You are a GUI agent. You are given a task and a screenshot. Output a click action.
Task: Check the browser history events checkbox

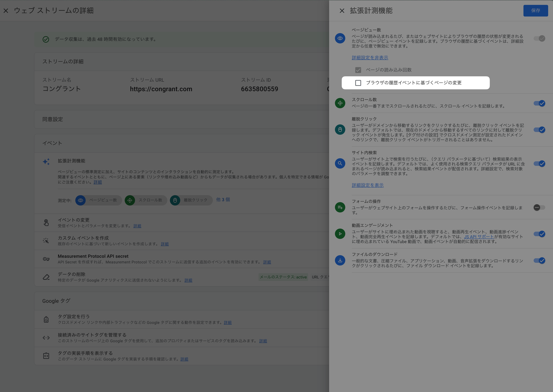coord(358,83)
